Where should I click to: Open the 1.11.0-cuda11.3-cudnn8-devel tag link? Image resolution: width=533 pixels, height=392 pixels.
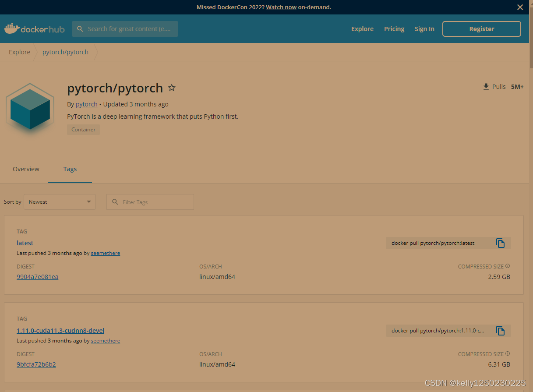pos(60,331)
